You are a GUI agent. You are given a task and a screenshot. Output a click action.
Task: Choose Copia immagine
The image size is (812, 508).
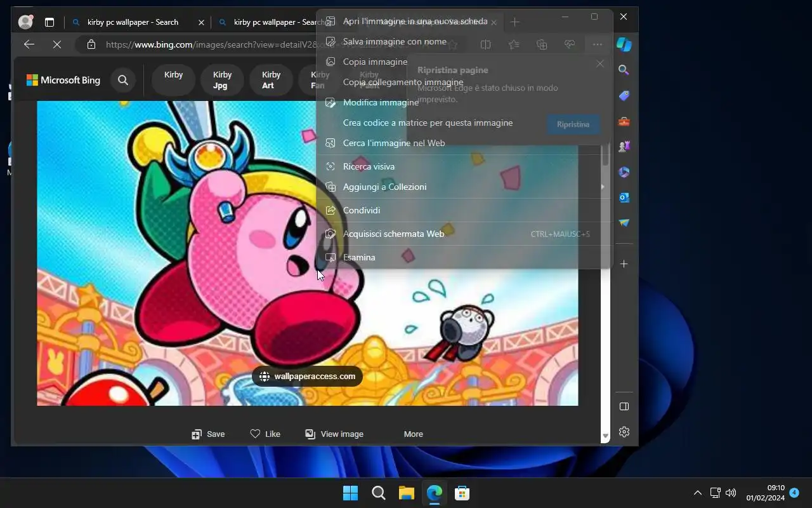click(464, 62)
